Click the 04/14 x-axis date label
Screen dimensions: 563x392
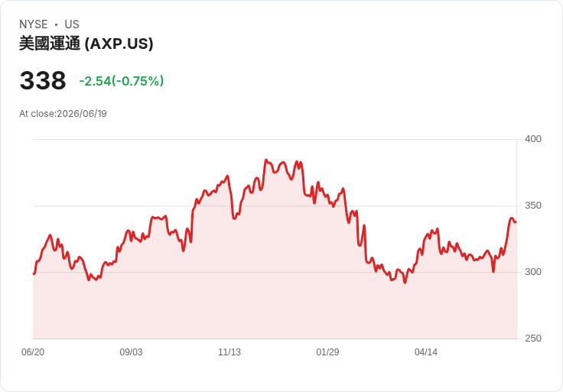[426, 352]
